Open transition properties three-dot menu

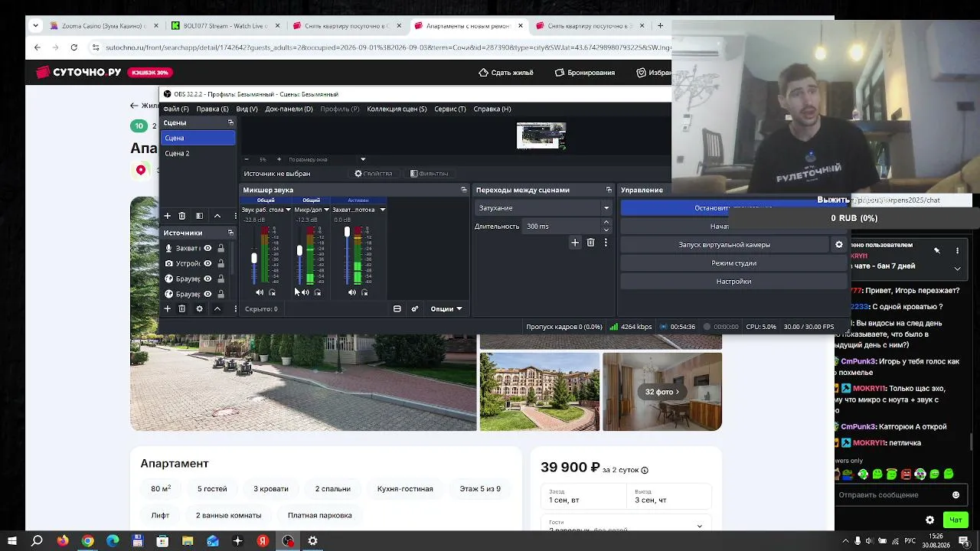tap(606, 243)
